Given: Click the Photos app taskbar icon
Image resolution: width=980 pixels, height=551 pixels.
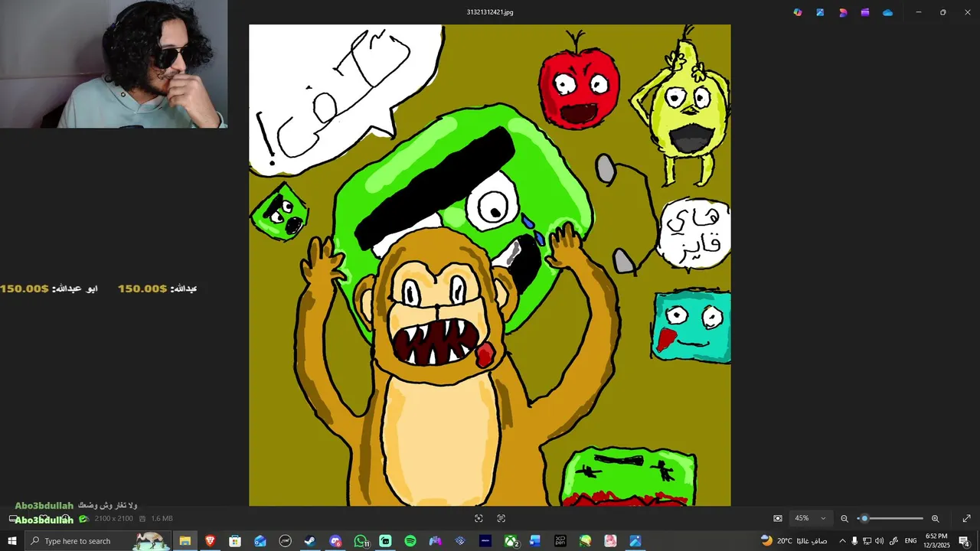Looking at the screenshot, I should 635,541.
